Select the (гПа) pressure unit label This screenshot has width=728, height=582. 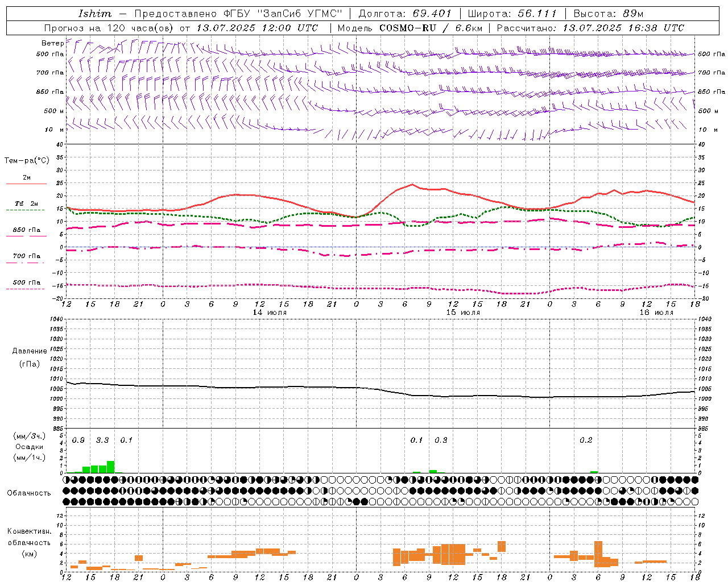pyautogui.click(x=29, y=364)
